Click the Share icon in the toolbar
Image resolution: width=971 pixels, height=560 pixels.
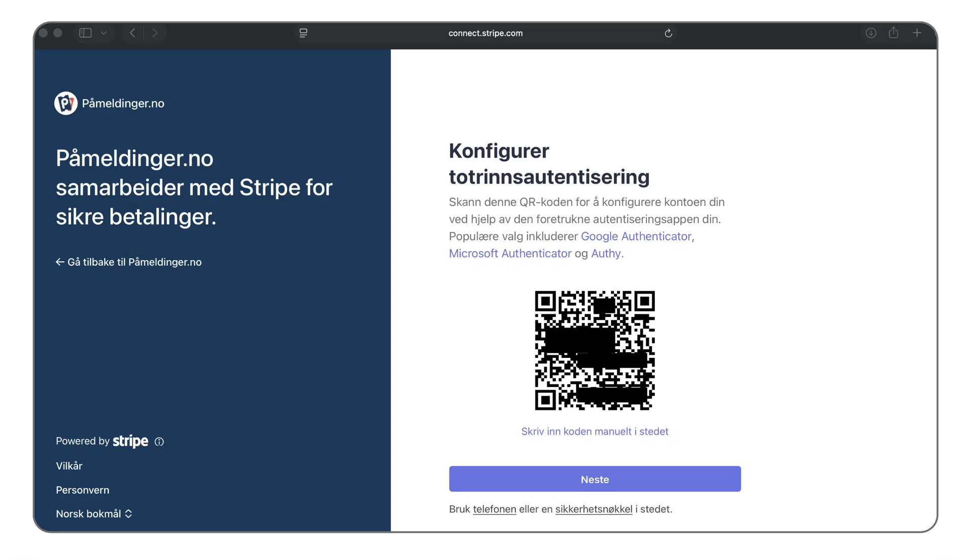(x=894, y=33)
